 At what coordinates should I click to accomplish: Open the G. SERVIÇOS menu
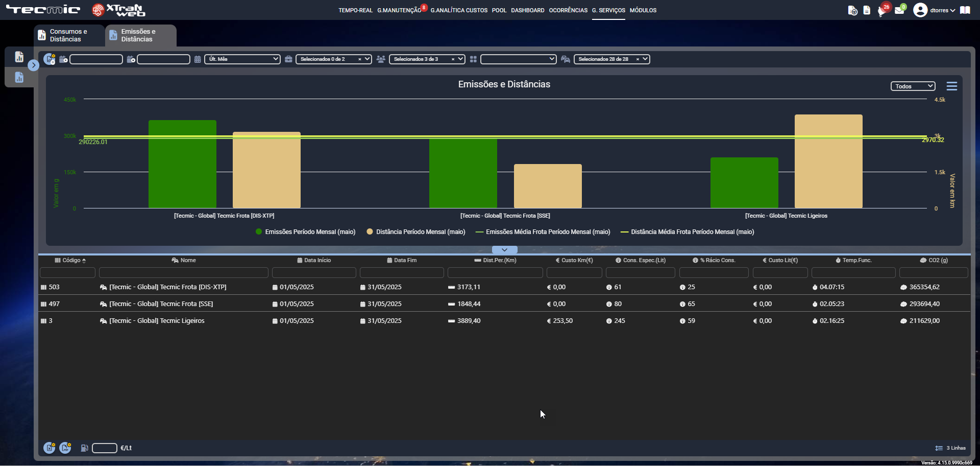(608, 10)
